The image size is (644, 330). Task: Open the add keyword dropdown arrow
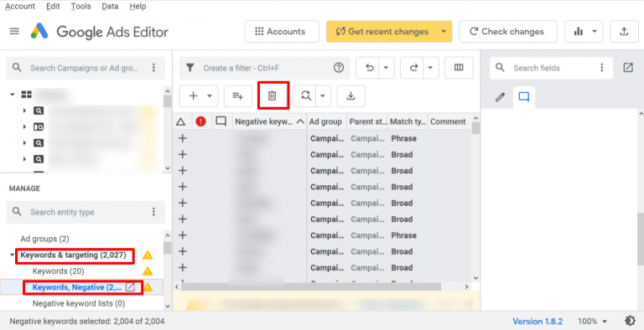(x=210, y=96)
